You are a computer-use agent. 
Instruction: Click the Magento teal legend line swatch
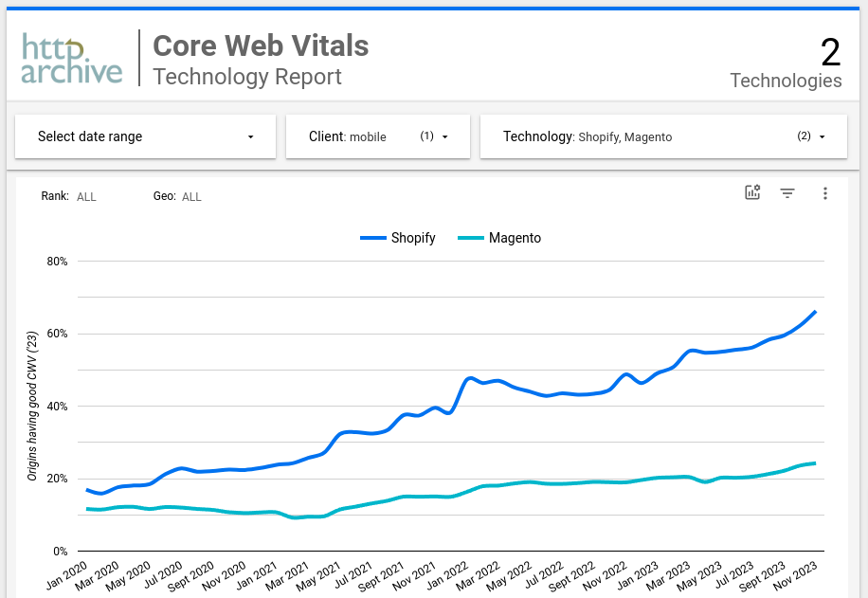pyautogui.click(x=471, y=238)
